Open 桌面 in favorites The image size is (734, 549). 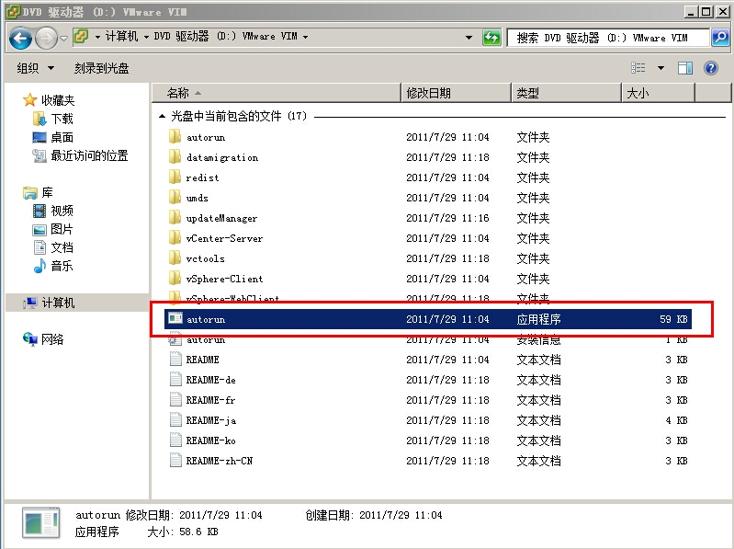[x=62, y=137]
